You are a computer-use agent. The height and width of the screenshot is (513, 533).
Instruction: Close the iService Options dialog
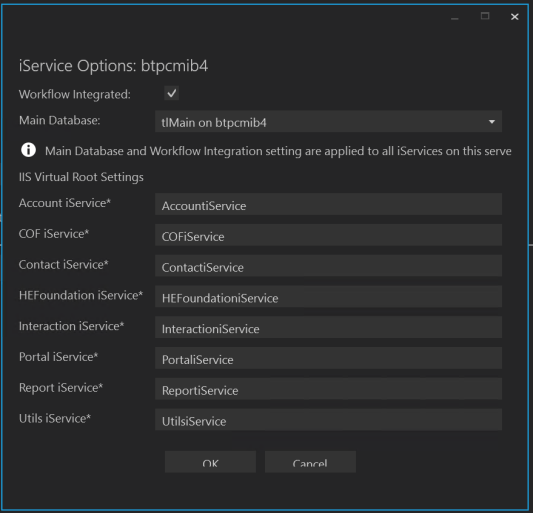(x=515, y=17)
